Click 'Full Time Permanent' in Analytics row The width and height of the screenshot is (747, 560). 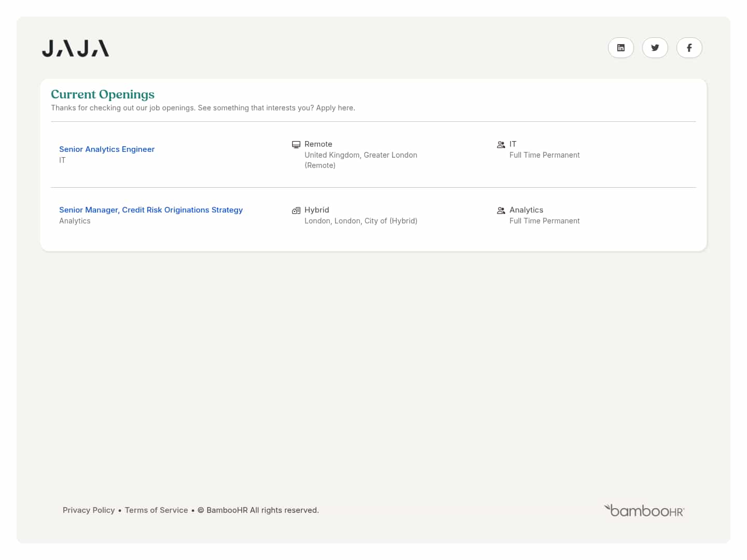click(x=545, y=221)
